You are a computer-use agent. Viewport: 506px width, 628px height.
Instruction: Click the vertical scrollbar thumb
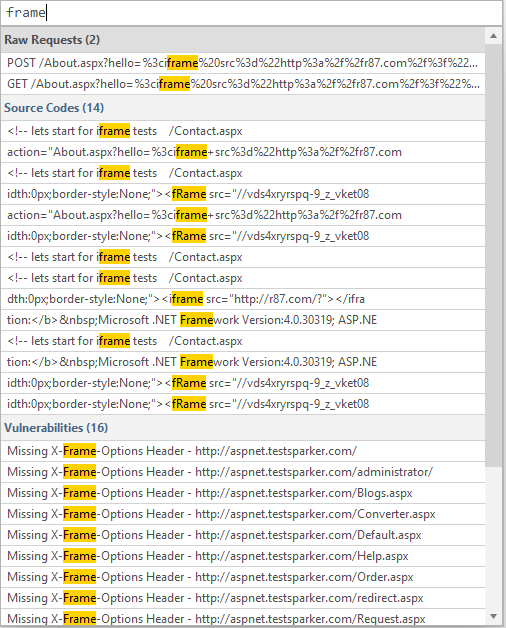click(494, 256)
